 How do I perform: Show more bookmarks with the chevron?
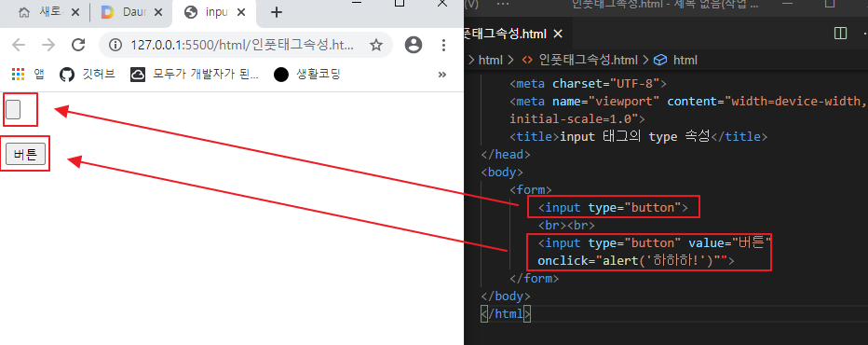tap(441, 75)
